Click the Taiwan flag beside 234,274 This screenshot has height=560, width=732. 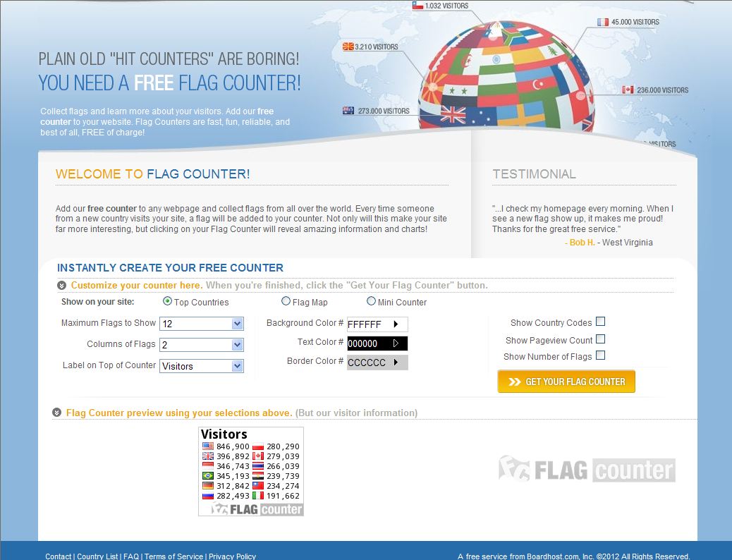point(258,486)
